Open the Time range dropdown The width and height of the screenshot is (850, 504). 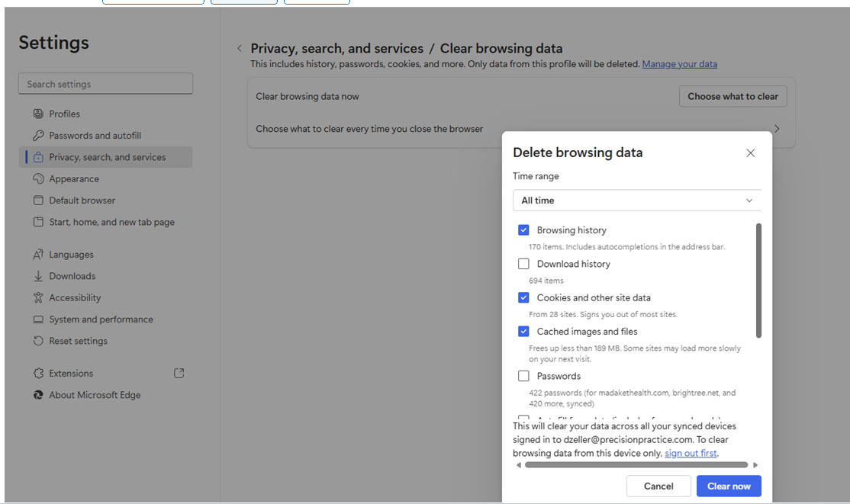click(636, 201)
